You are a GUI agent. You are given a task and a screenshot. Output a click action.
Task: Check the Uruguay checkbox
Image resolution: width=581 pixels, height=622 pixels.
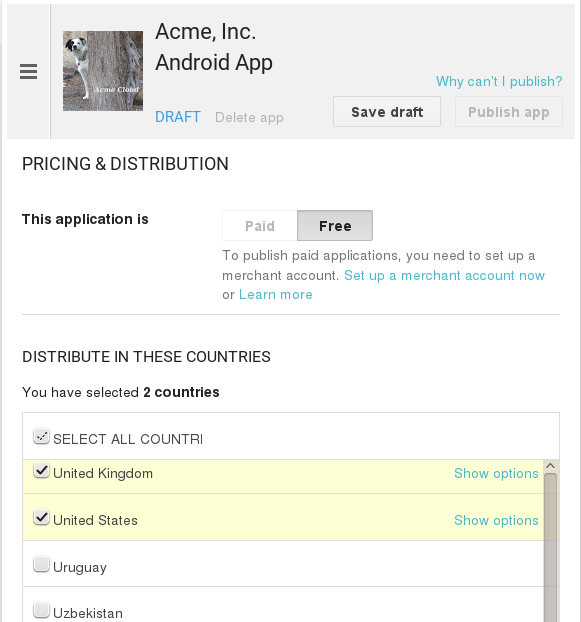(x=41, y=564)
